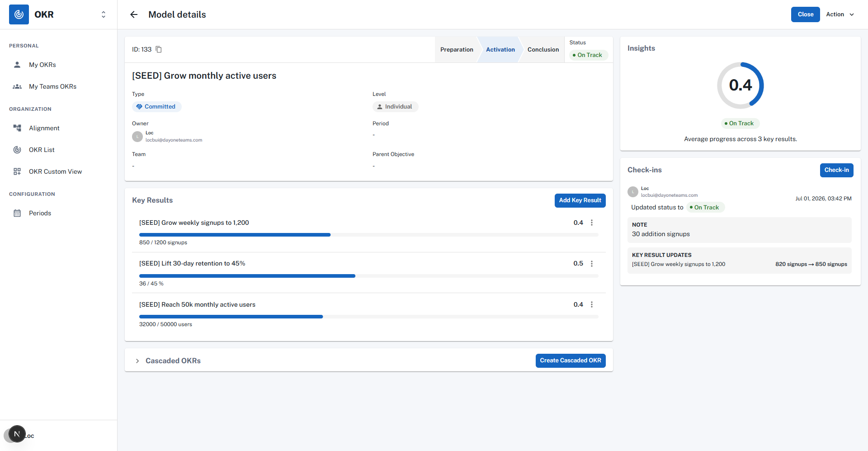Click key result title Grow weekly signups to 1,200

click(194, 223)
